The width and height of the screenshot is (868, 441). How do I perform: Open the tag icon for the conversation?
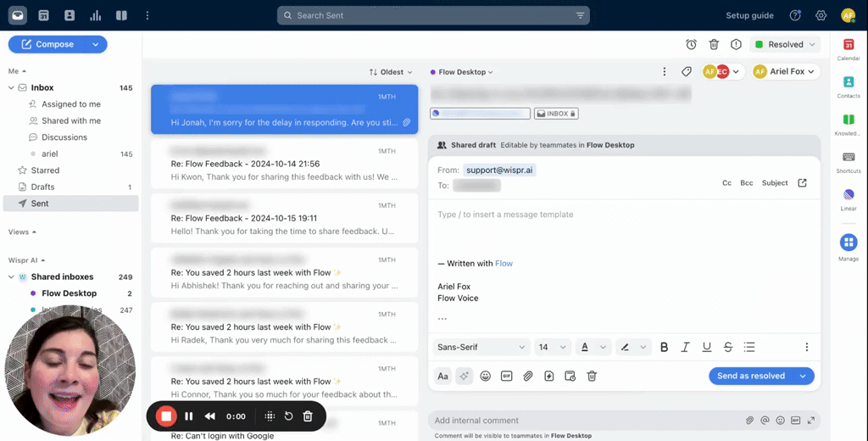point(687,71)
